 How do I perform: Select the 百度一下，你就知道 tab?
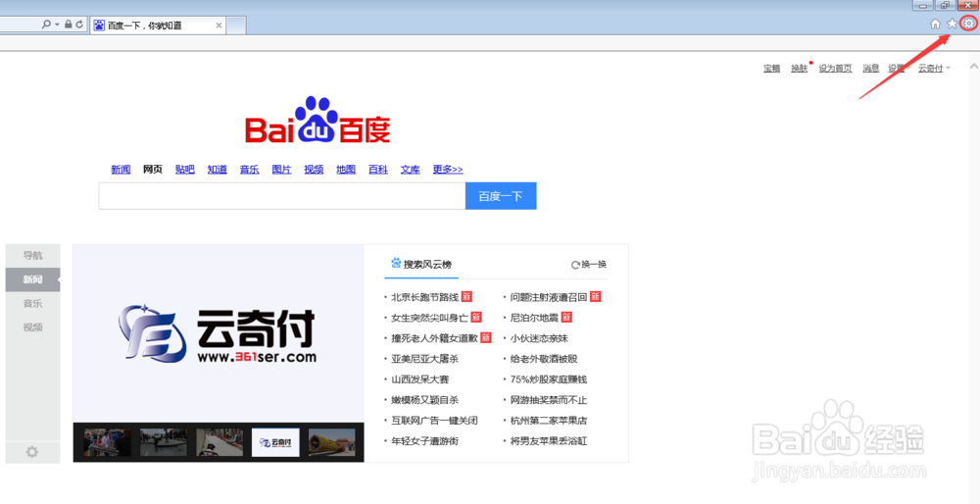[158, 25]
